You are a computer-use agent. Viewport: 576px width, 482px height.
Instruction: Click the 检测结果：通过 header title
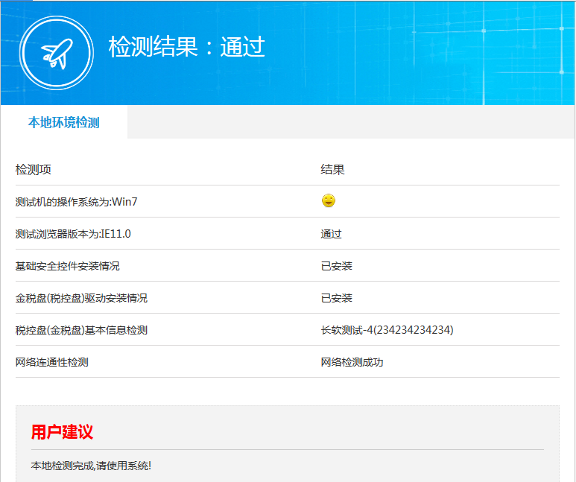pos(187,47)
